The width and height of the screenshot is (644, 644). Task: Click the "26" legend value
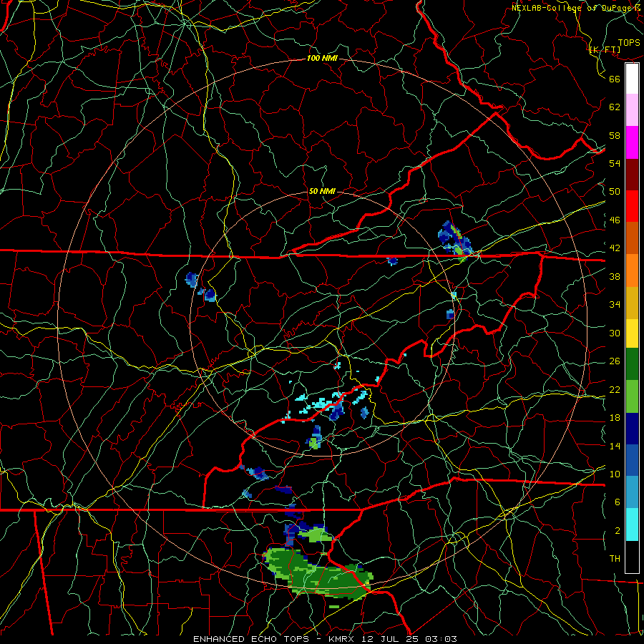pos(615,361)
